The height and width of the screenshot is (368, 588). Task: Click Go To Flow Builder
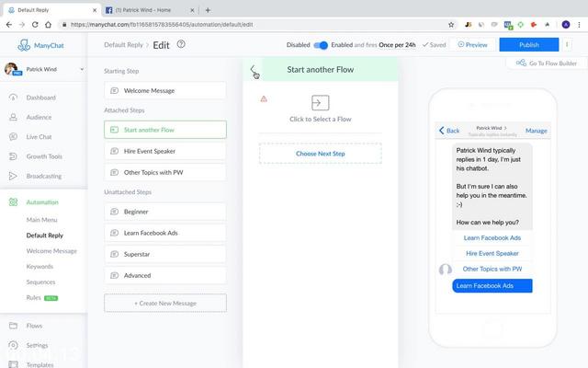point(547,63)
